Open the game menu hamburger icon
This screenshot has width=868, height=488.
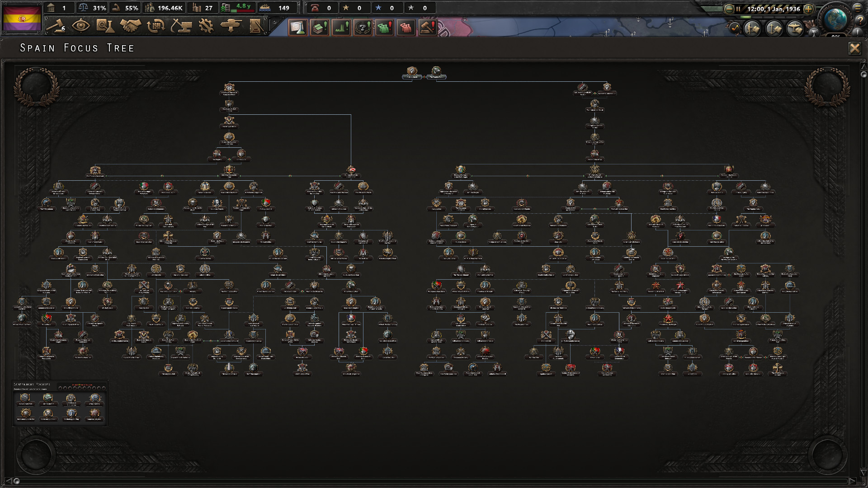pos(858,8)
